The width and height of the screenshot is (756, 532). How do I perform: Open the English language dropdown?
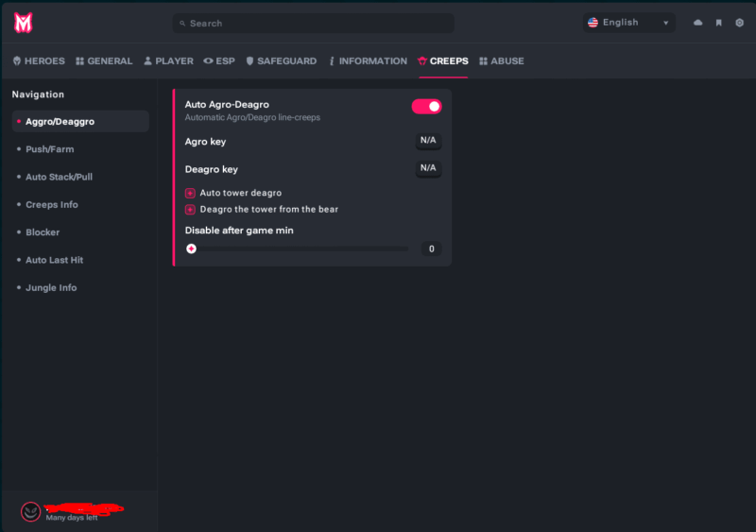click(x=628, y=23)
